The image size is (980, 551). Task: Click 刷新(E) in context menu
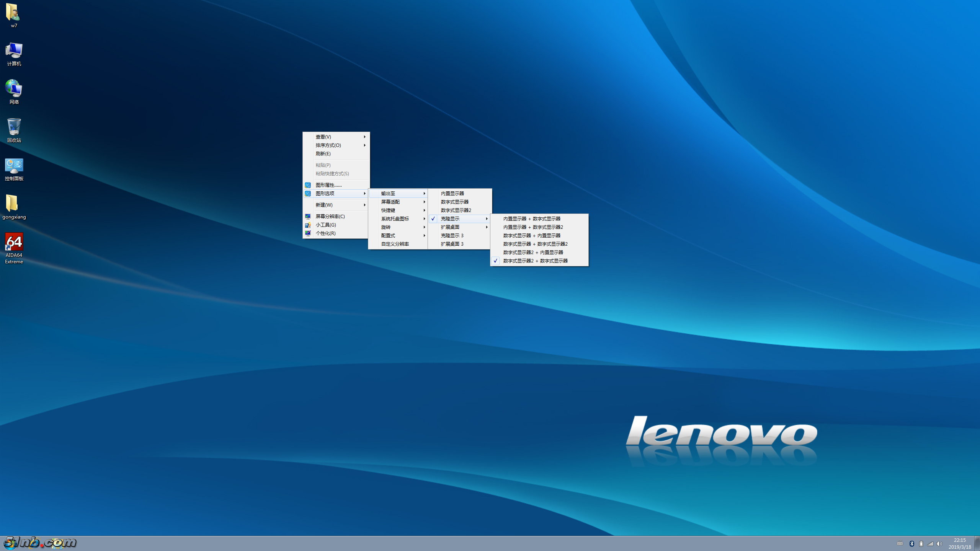[x=323, y=154]
